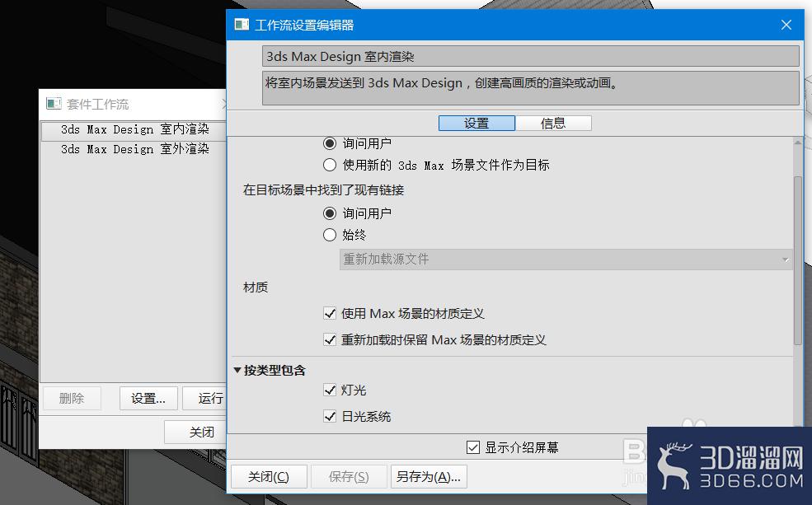The width and height of the screenshot is (812, 505).
Task: Toggle 使用 Max 场景的材质定义 checkbox
Action: [x=330, y=314]
